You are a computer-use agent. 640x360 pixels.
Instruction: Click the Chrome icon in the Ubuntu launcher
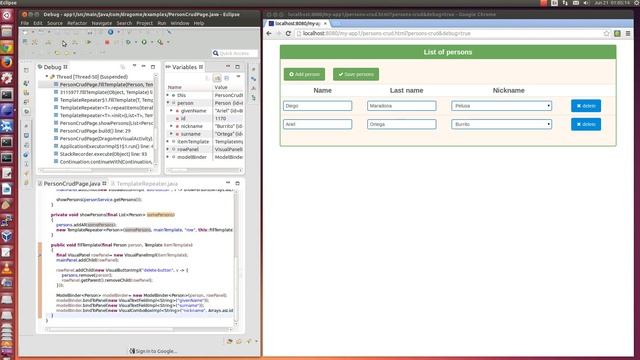click(x=7, y=47)
